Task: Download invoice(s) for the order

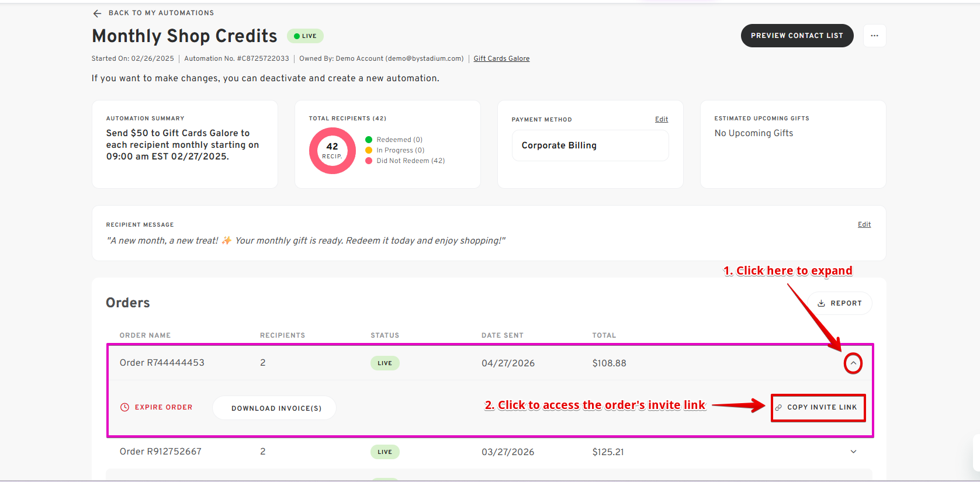Action: [x=275, y=408]
